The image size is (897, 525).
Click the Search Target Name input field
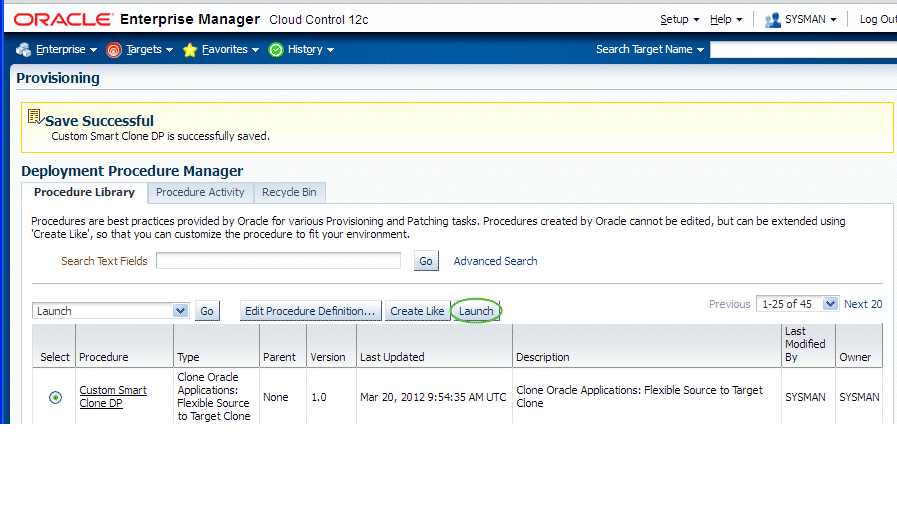pyautogui.click(x=803, y=50)
